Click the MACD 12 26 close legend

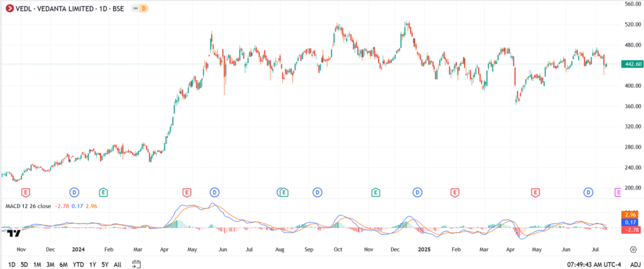click(28, 206)
